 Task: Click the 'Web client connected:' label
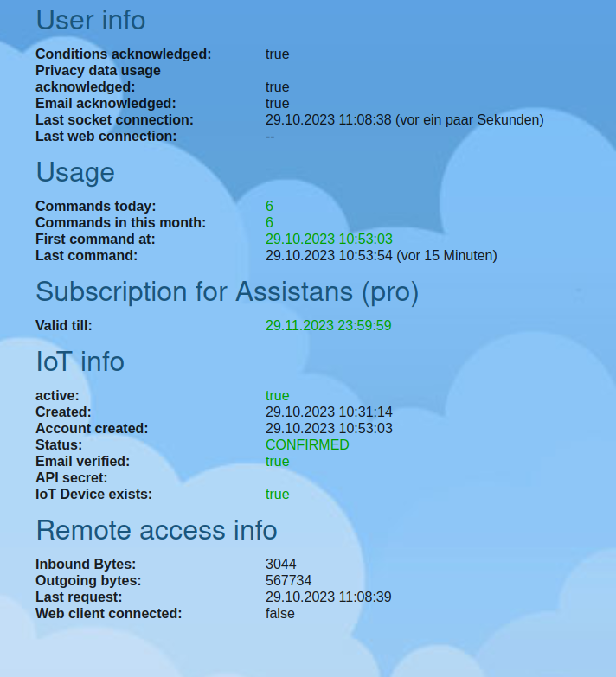click(109, 614)
